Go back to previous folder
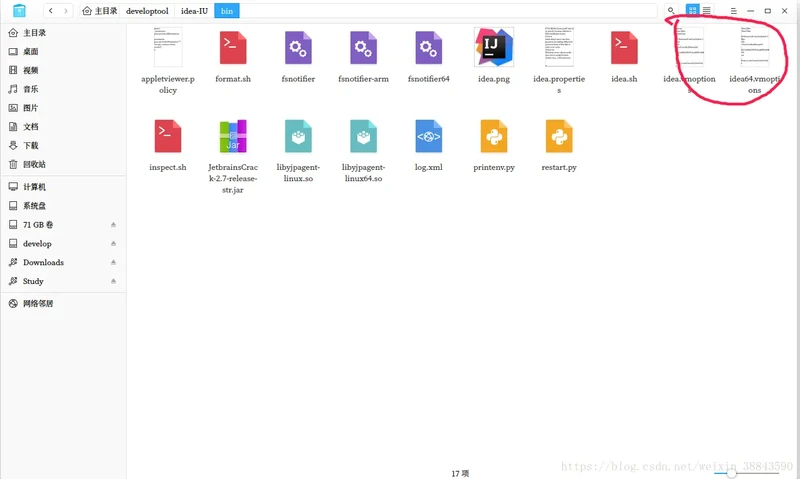Image resolution: width=800 pixels, height=479 pixels. (50, 11)
